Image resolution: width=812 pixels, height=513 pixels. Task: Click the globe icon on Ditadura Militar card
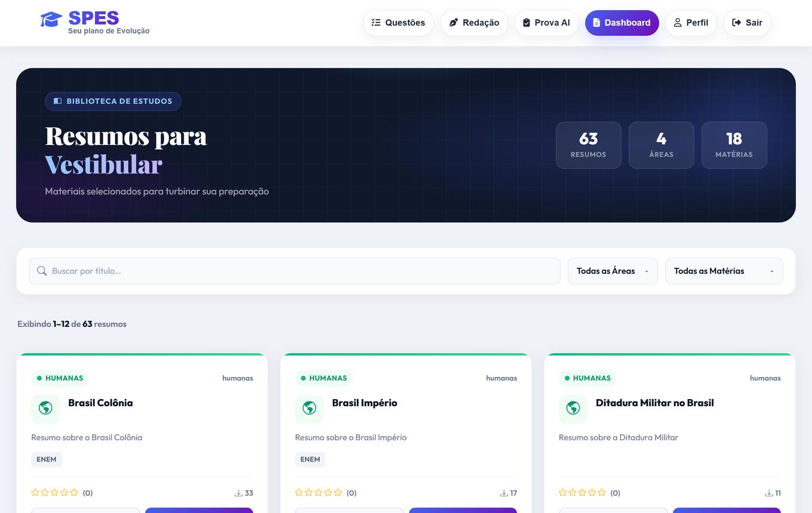pos(573,408)
